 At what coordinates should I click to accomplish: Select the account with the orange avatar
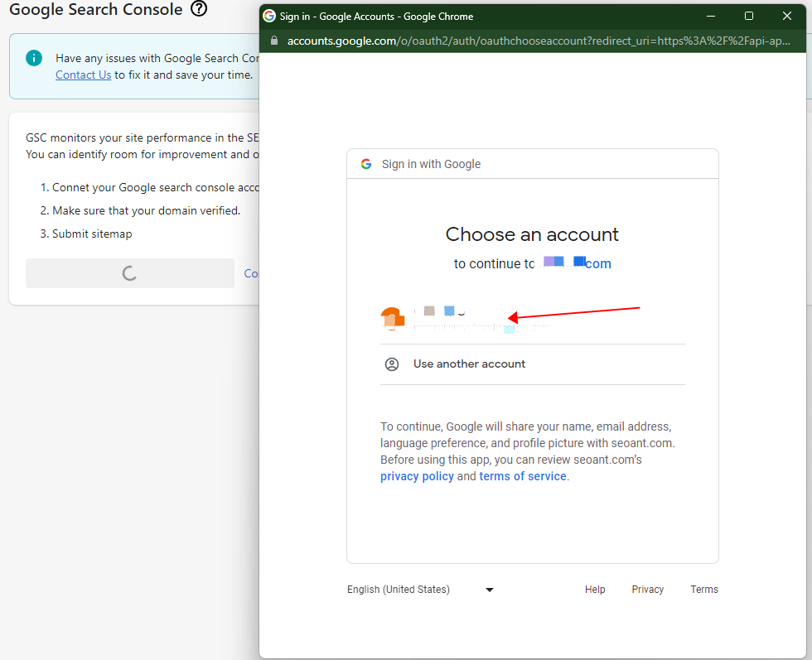532,319
